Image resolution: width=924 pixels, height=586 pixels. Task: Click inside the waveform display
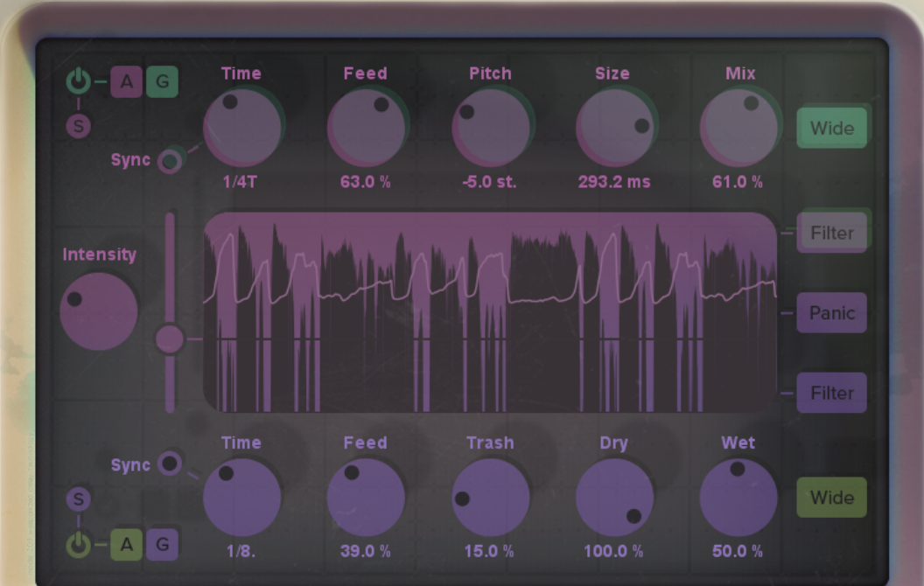pos(490,310)
